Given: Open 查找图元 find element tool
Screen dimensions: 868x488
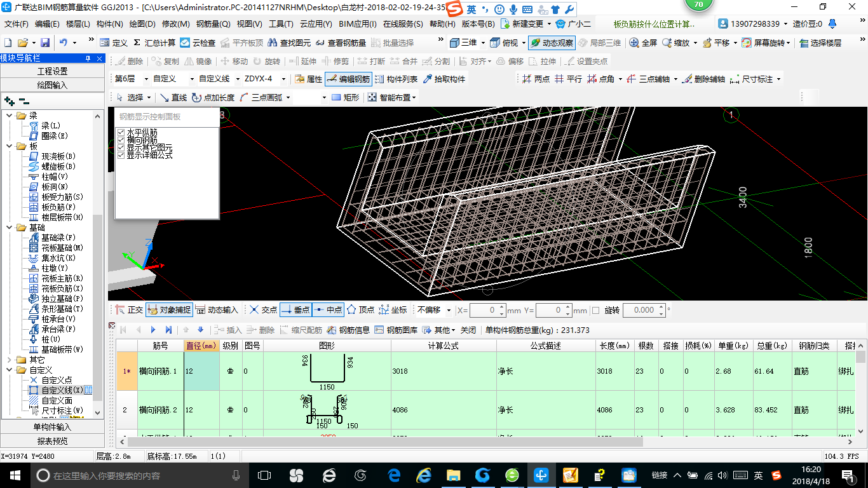Looking at the screenshot, I should coord(290,43).
